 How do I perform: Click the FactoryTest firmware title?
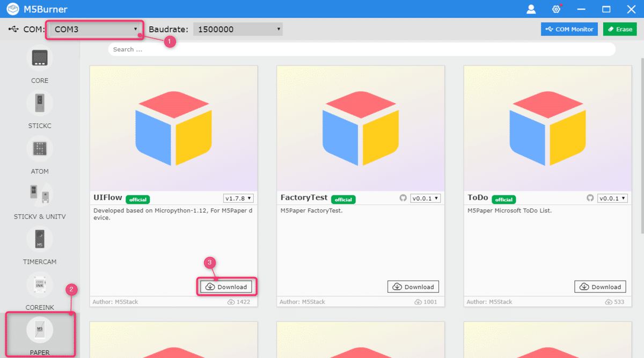[x=304, y=198]
